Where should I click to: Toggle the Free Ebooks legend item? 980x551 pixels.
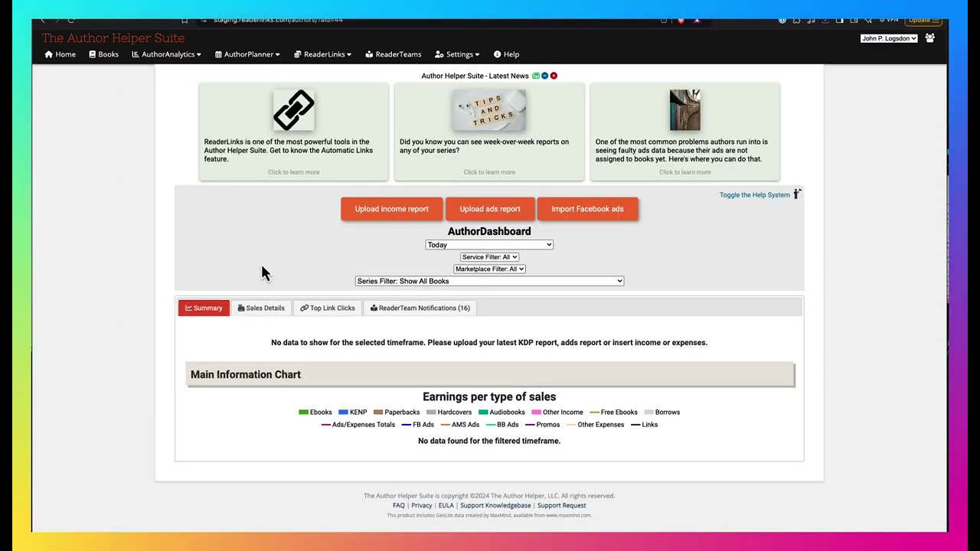[613, 412]
